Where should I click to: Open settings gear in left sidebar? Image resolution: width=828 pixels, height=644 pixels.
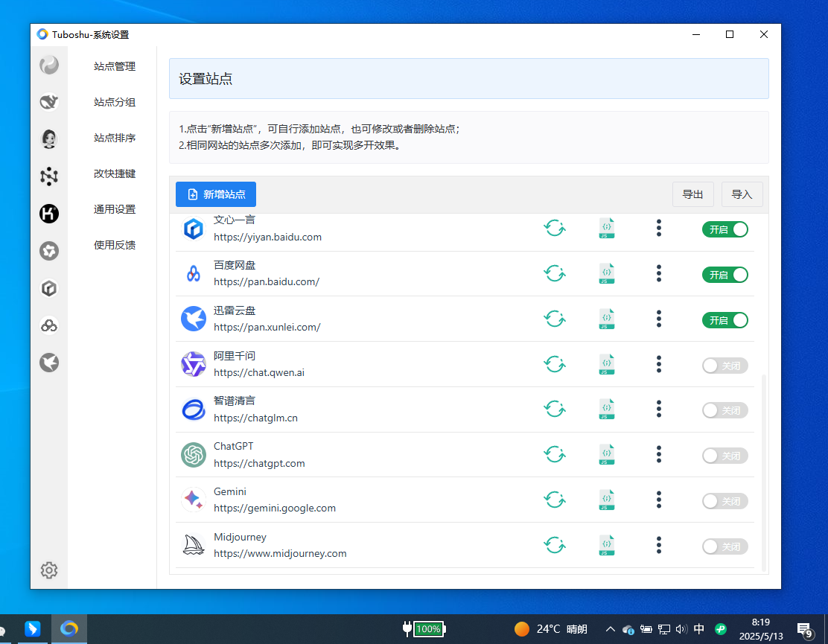point(49,570)
